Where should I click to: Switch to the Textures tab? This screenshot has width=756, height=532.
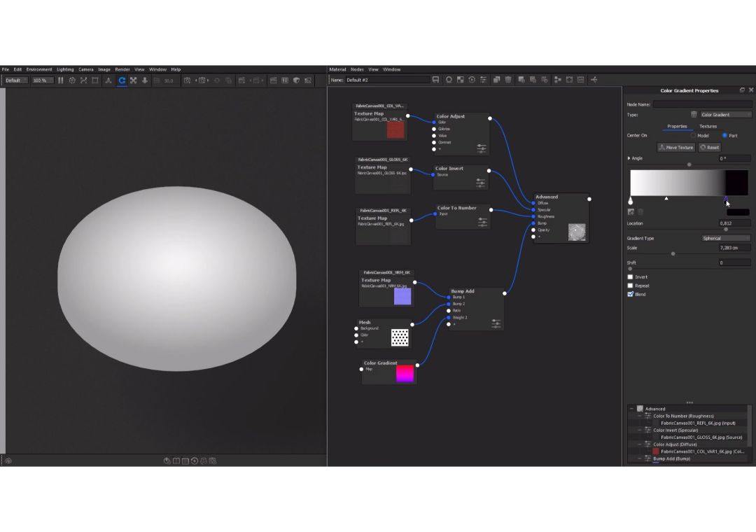[708, 127]
